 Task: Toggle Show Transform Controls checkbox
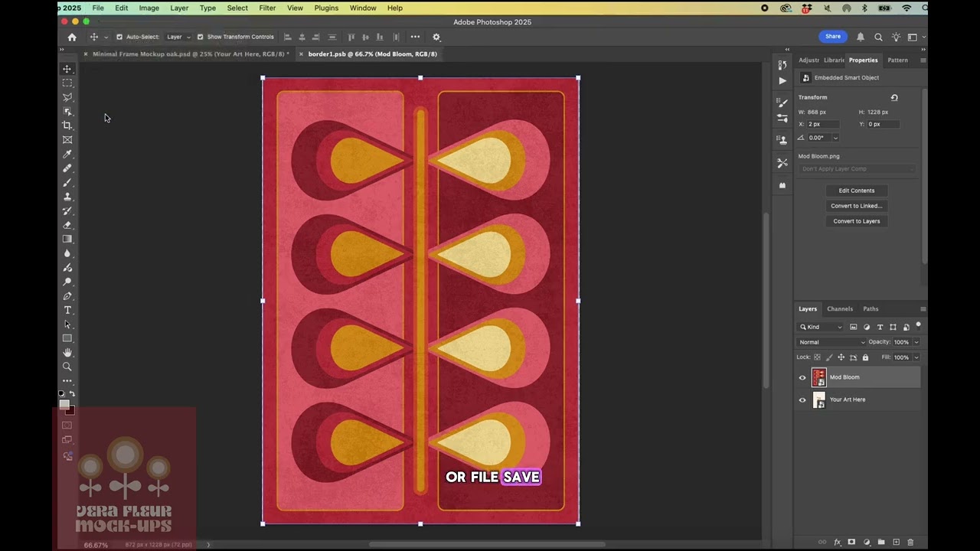(x=200, y=37)
